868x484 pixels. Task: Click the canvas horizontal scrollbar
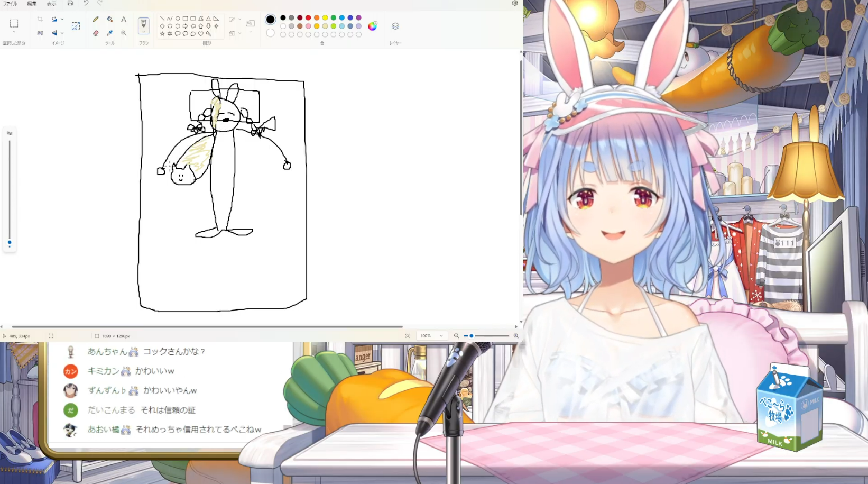(207, 327)
